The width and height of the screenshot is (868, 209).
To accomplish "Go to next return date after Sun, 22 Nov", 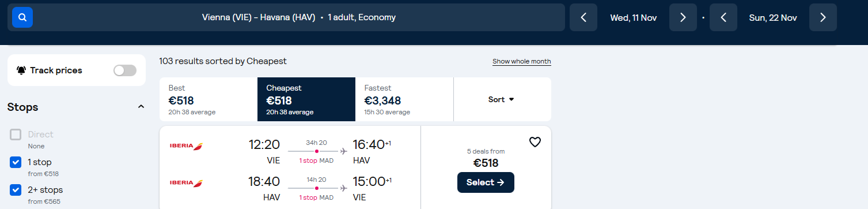I will tap(823, 17).
